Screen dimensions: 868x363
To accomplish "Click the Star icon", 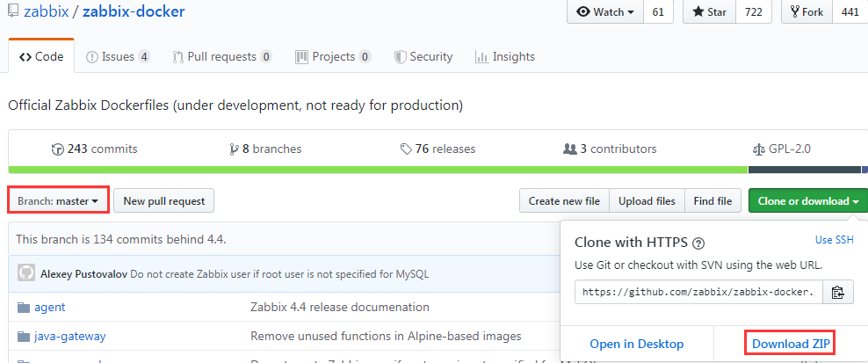I will pos(698,11).
